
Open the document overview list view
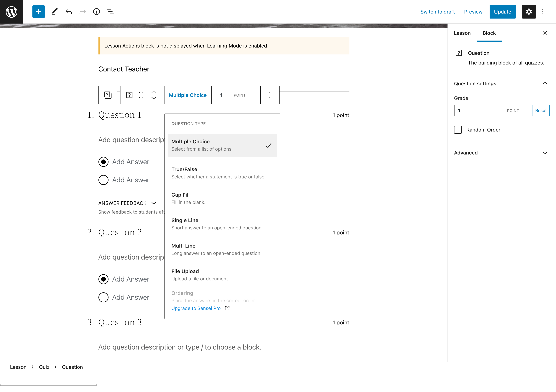pyautogui.click(x=110, y=11)
